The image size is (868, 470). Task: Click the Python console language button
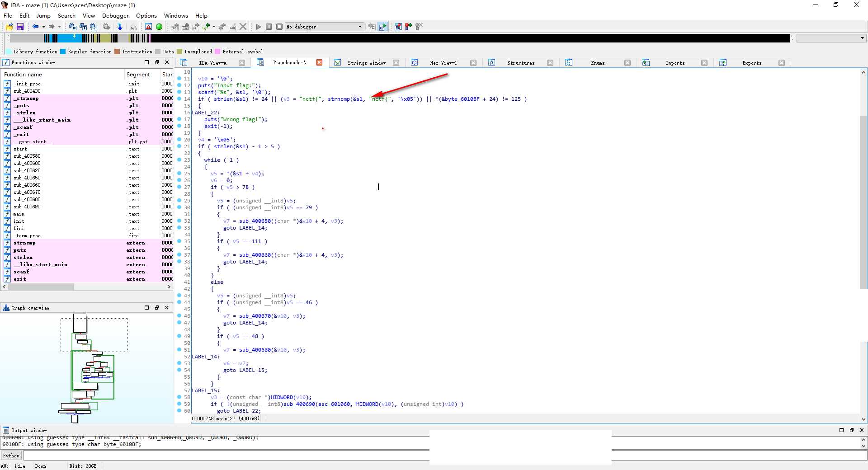point(11,456)
